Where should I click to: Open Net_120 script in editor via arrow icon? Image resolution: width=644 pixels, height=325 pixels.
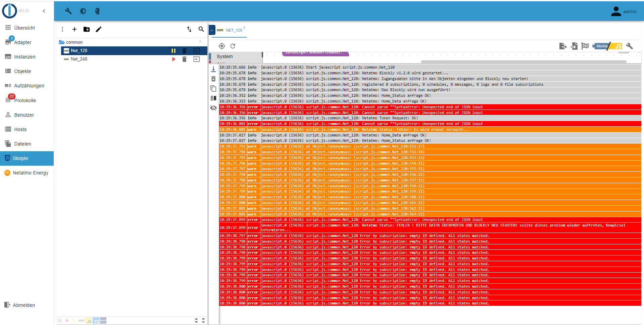[x=197, y=51]
